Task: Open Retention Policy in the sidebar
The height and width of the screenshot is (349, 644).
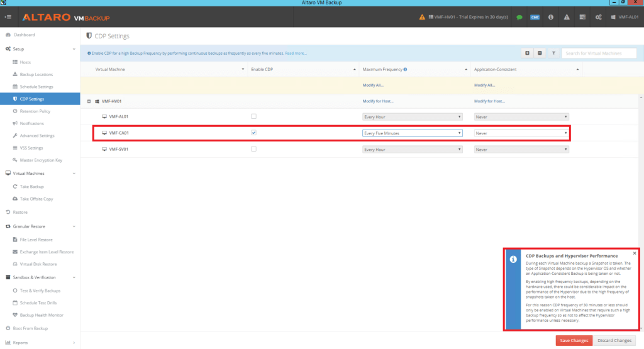Action: tap(35, 111)
